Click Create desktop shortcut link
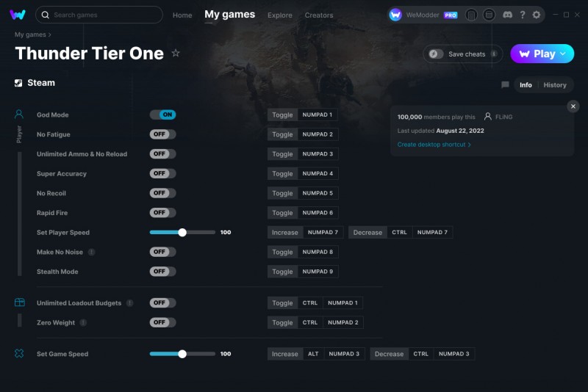The width and height of the screenshot is (588, 392). click(434, 145)
